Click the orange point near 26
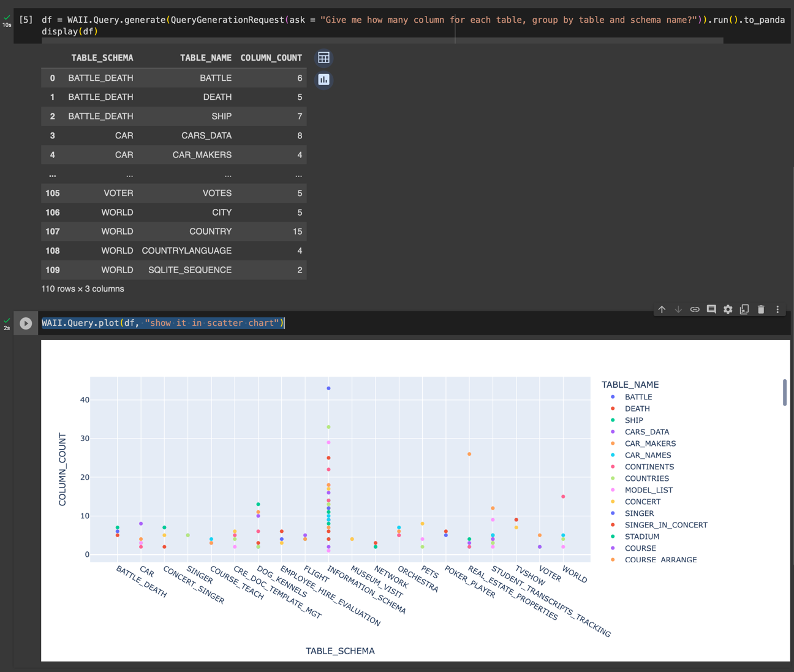Image resolution: width=794 pixels, height=672 pixels. click(x=469, y=454)
